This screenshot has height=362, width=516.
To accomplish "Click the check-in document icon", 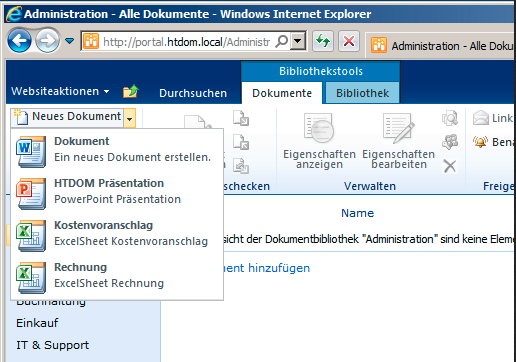I will point(241,142).
